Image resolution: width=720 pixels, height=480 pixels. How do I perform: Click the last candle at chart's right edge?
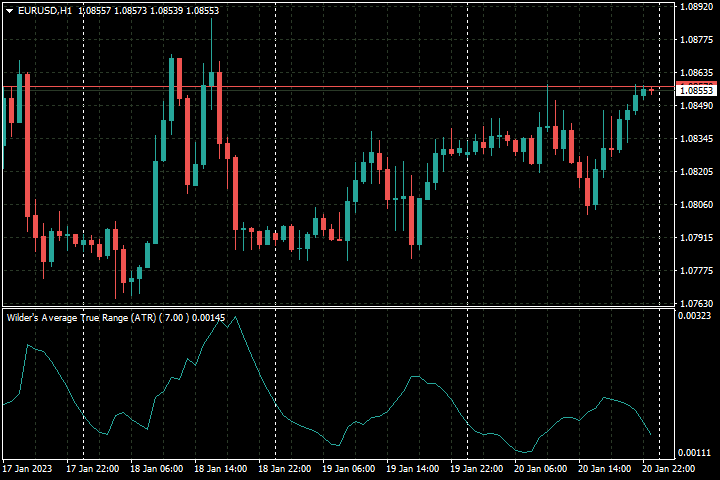[x=652, y=90]
